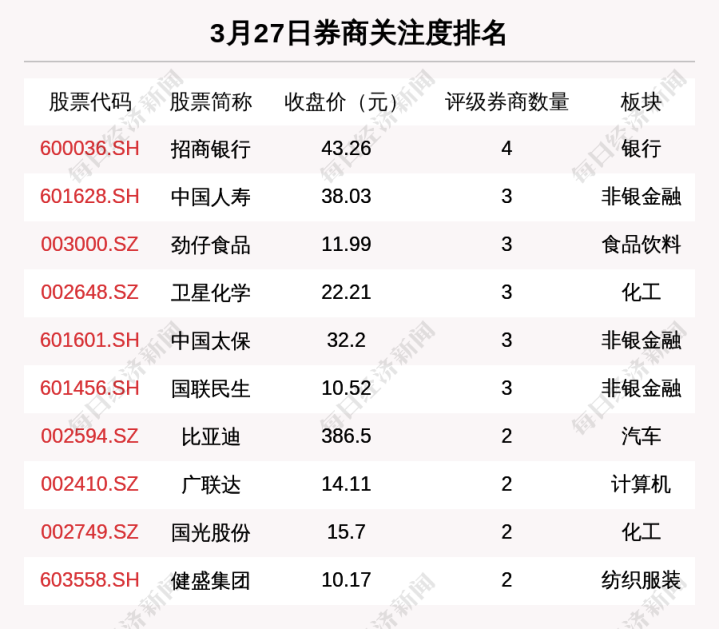This screenshot has height=629, width=719.
Task: Click stock name 招商银行
Action: (210, 149)
